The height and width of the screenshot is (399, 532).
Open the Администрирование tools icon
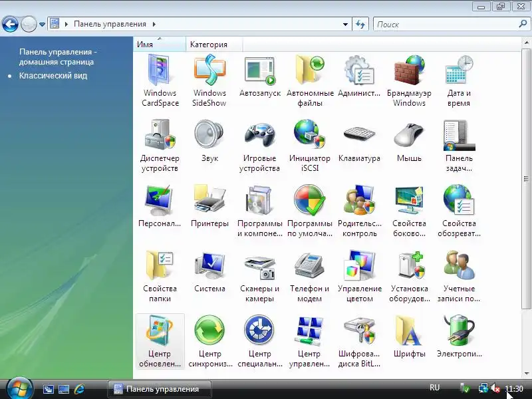[x=359, y=76]
